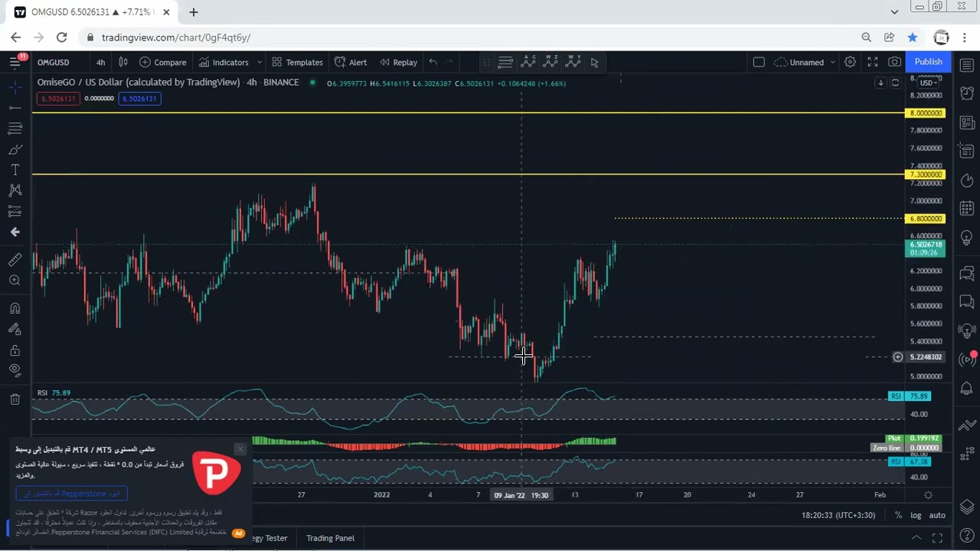Open the chats speech-bubble icon
Viewport: 980px width, 551px height.
coord(967,272)
